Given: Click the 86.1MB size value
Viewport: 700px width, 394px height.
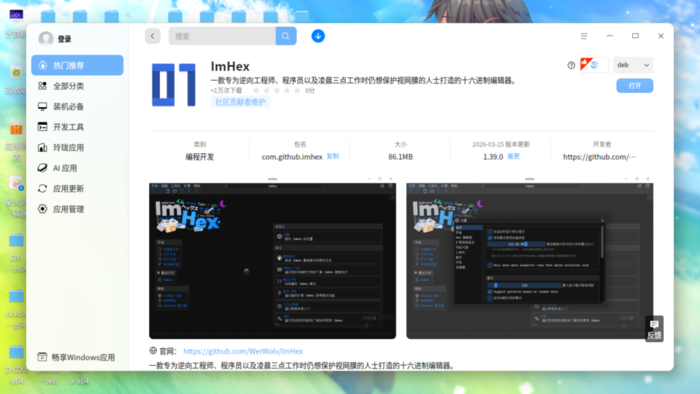Looking at the screenshot, I should coord(400,157).
